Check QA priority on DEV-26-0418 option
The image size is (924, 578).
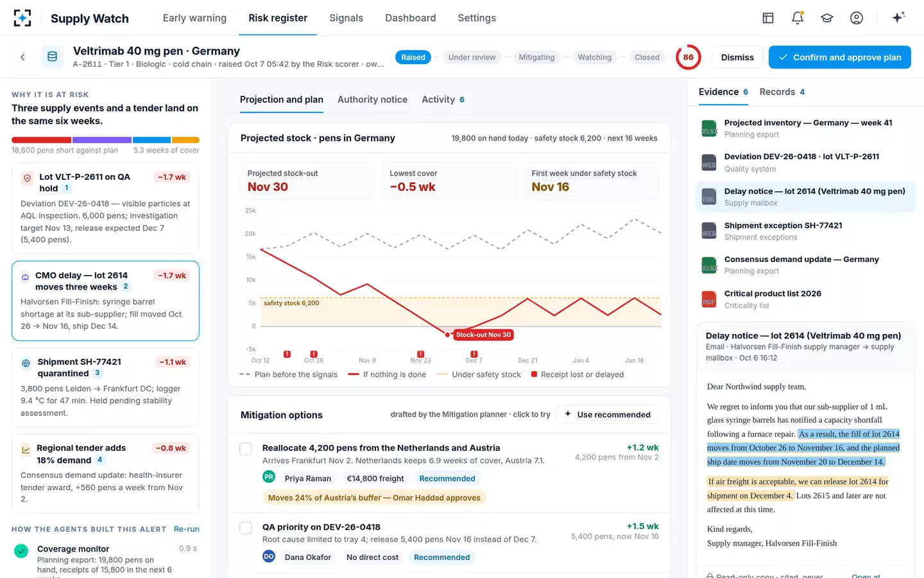point(246,528)
